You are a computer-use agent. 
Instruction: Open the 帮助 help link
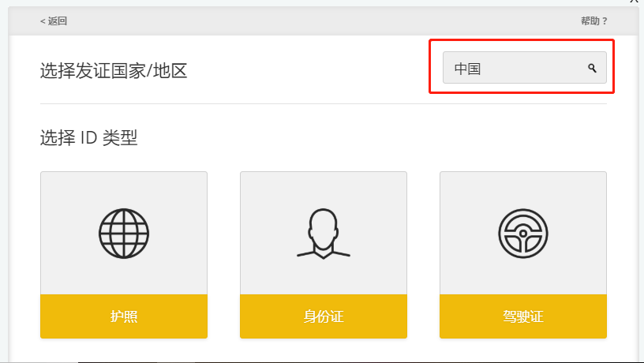590,21
